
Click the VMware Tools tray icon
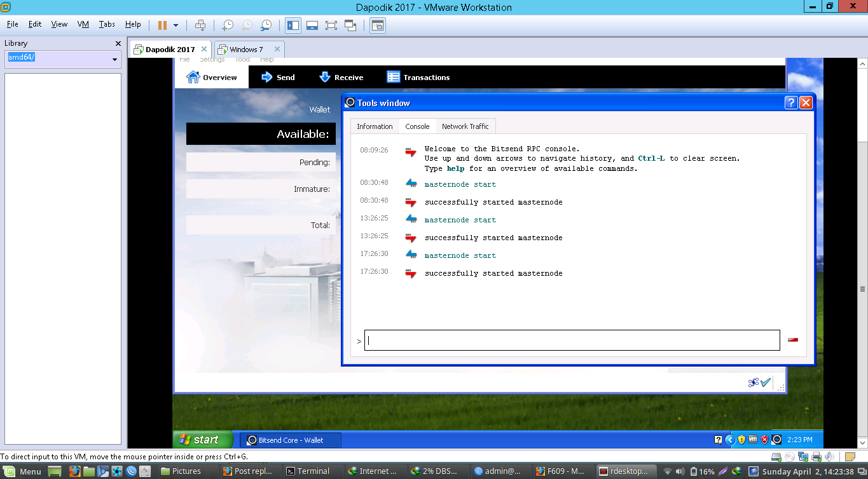click(753, 439)
